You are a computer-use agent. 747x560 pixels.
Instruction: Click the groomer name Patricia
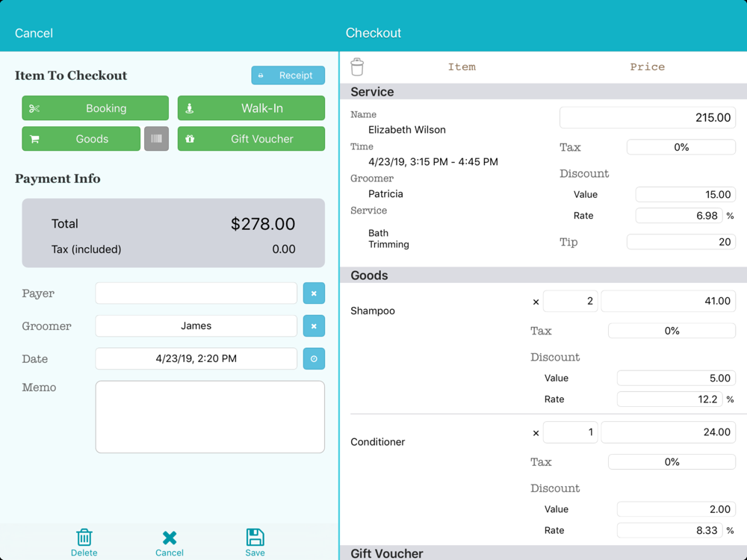tap(385, 194)
